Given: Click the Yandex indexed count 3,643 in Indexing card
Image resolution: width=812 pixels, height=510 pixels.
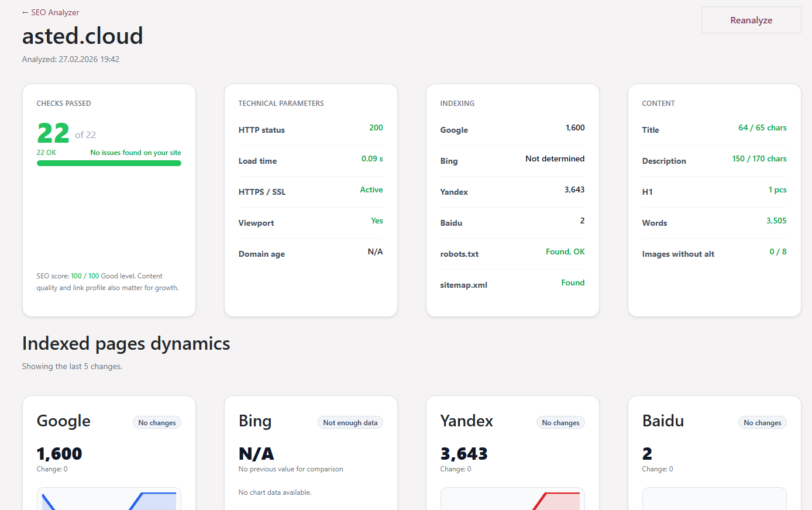Looking at the screenshot, I should (x=574, y=190).
